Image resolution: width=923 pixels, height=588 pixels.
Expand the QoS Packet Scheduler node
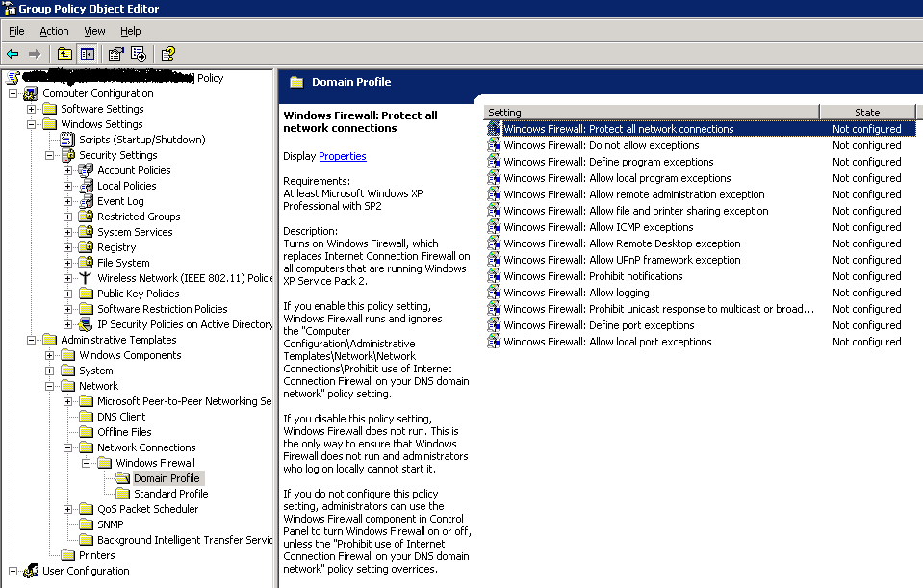coord(67,510)
